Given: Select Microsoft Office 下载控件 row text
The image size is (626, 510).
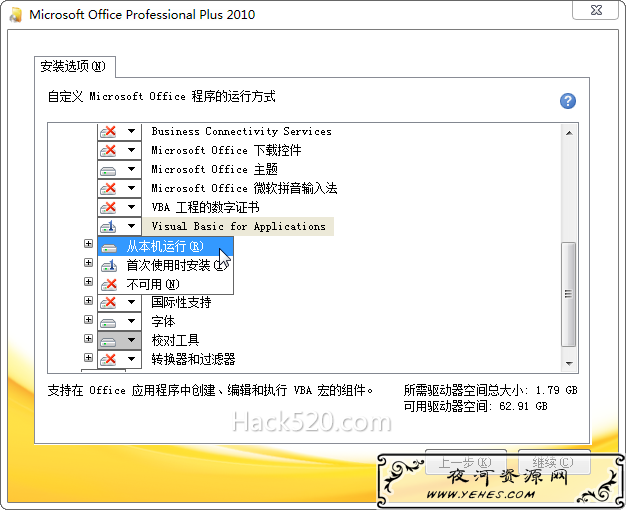Looking at the screenshot, I should pos(226,151).
